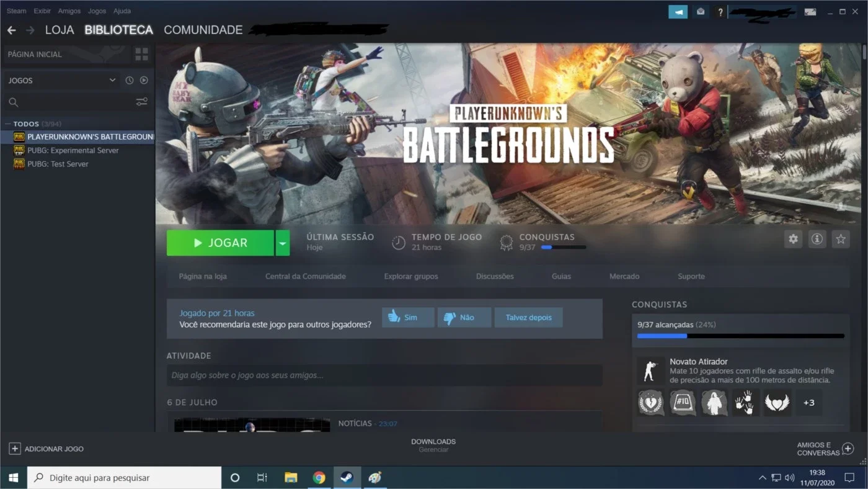The image size is (868, 489).
Task: Go forward with the right arrow
Action: coord(30,30)
